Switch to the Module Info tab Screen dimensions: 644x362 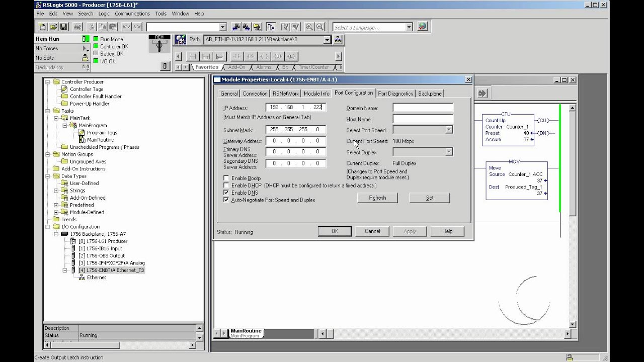coord(316,94)
